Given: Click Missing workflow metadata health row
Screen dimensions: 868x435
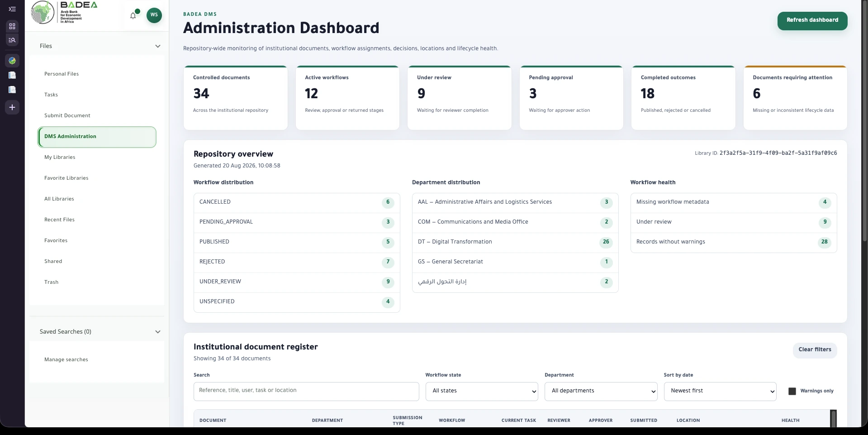Looking at the screenshot, I should click(x=734, y=203).
